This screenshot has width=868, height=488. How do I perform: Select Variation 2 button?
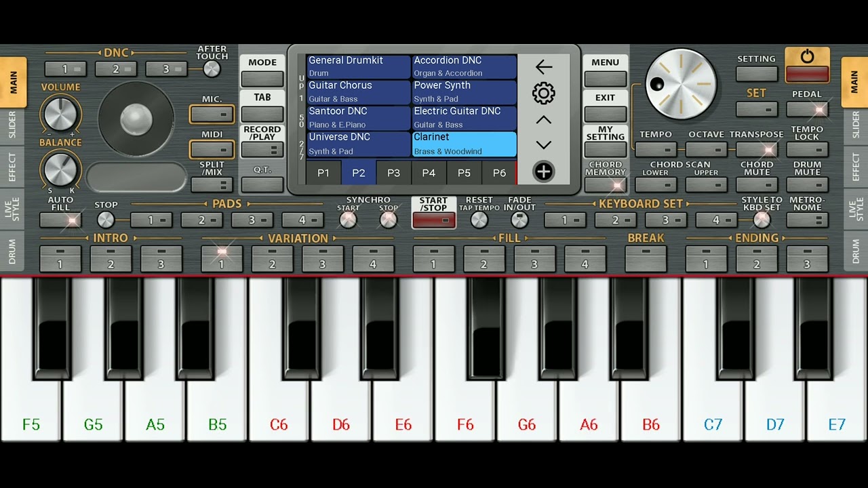[x=272, y=258]
